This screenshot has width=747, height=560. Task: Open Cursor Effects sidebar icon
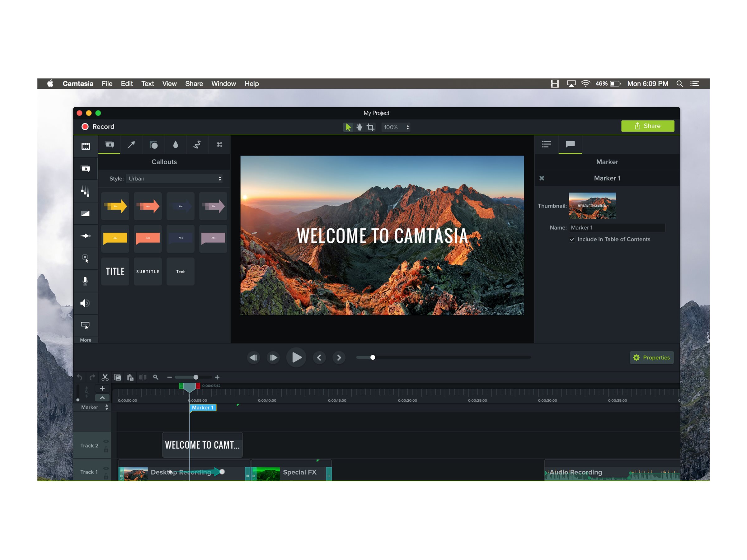point(86,258)
